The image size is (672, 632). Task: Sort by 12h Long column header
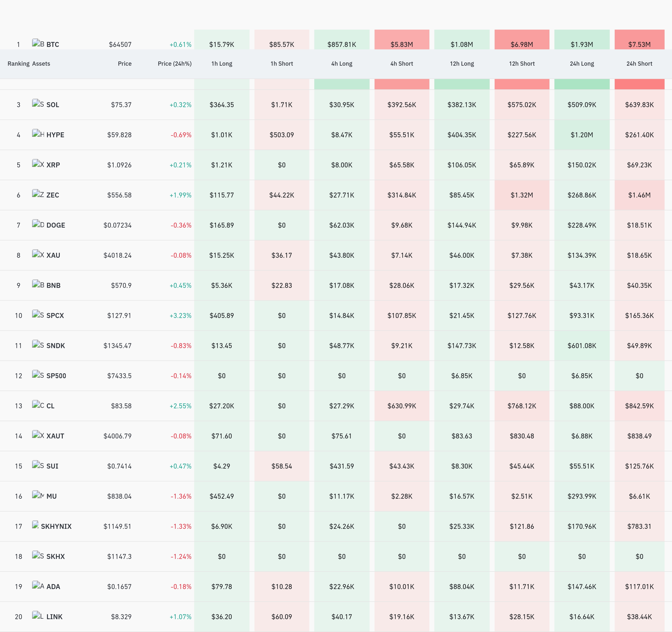click(x=462, y=64)
